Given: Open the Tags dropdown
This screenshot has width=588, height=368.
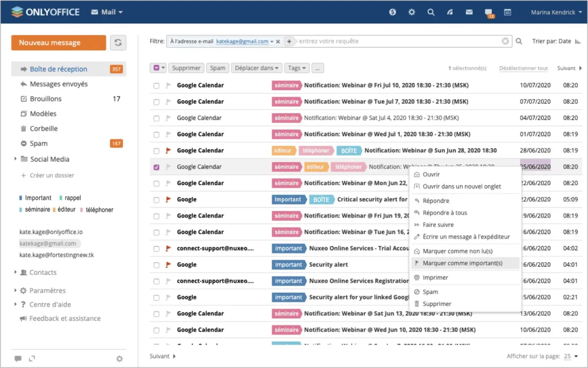Looking at the screenshot, I should point(297,68).
